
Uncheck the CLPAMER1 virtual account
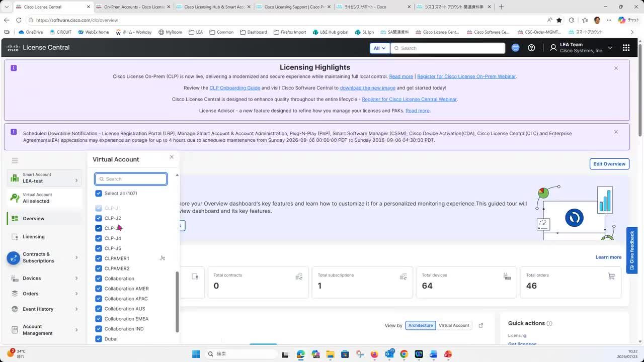point(99,258)
